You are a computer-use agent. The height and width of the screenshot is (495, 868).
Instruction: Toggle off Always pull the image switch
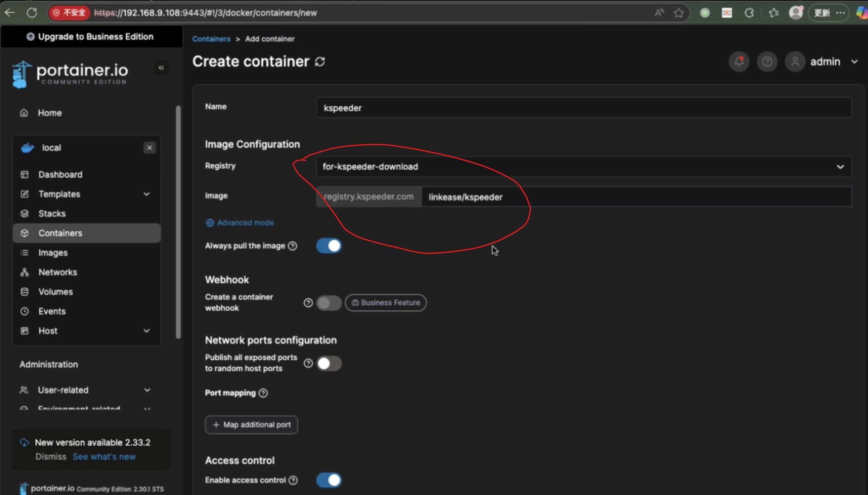pos(329,246)
